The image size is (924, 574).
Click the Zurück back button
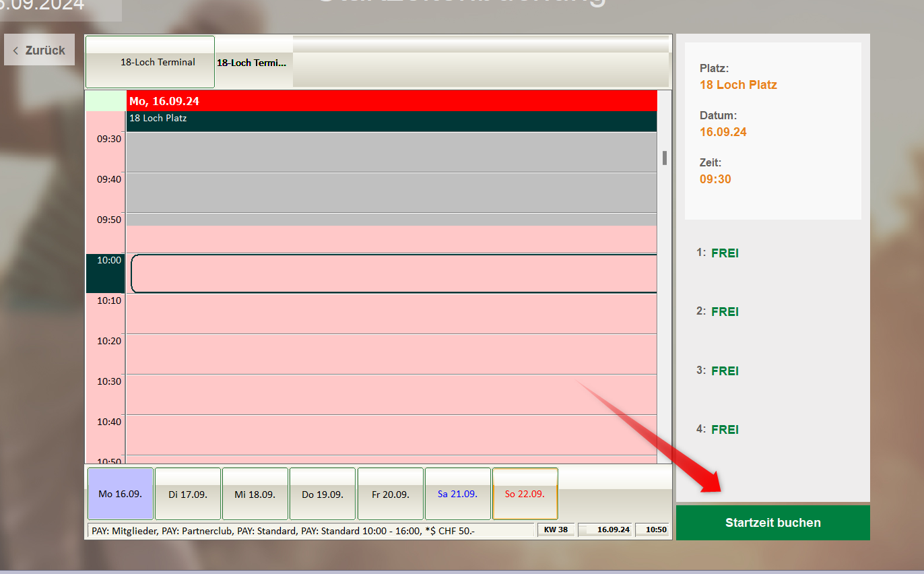(39, 51)
